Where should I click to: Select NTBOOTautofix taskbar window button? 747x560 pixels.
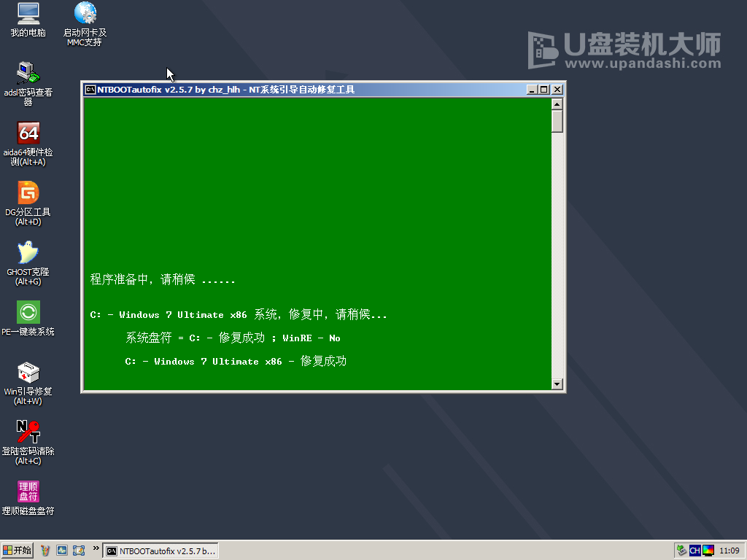coord(160,551)
